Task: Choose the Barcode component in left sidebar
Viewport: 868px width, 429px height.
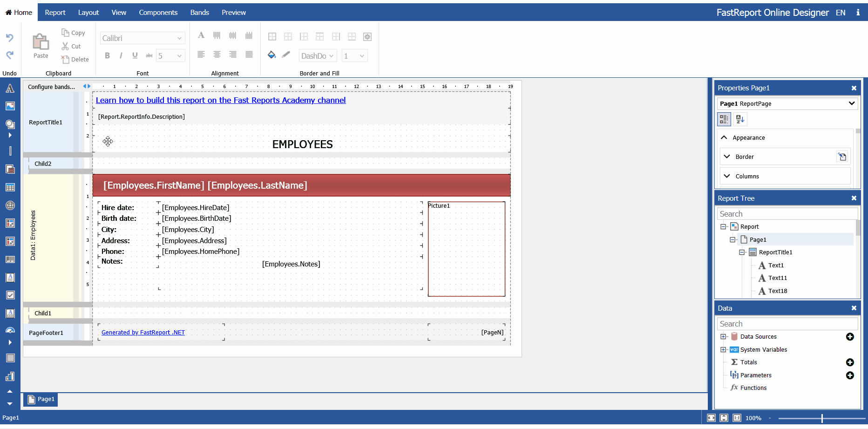Action: click(10, 259)
